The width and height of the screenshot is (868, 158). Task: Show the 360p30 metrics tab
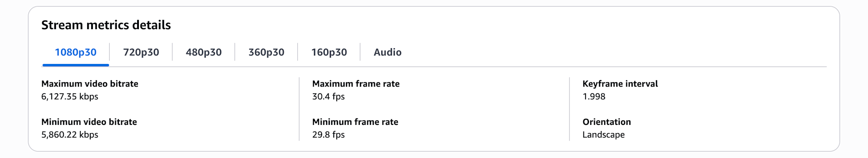point(266,52)
